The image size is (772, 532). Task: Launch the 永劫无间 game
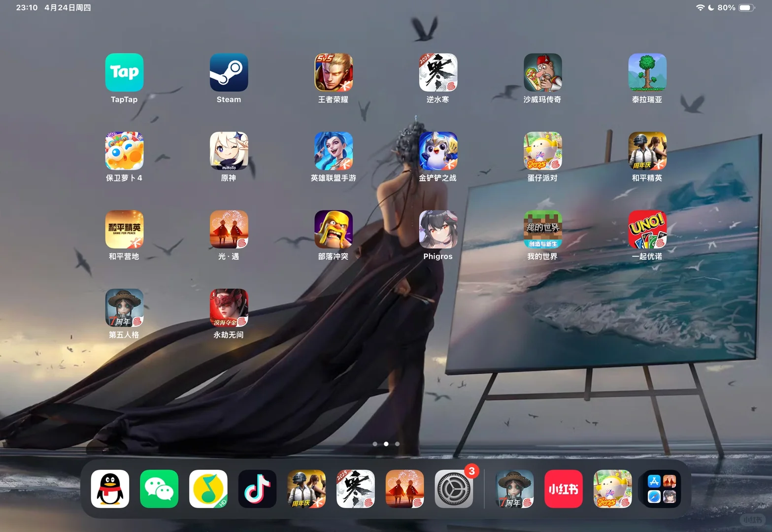(x=229, y=308)
